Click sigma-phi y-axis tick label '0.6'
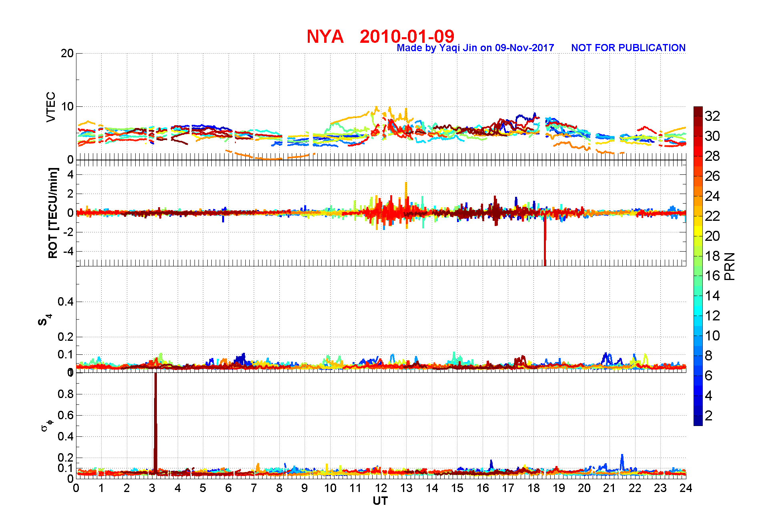762x532 pixels. [66, 415]
